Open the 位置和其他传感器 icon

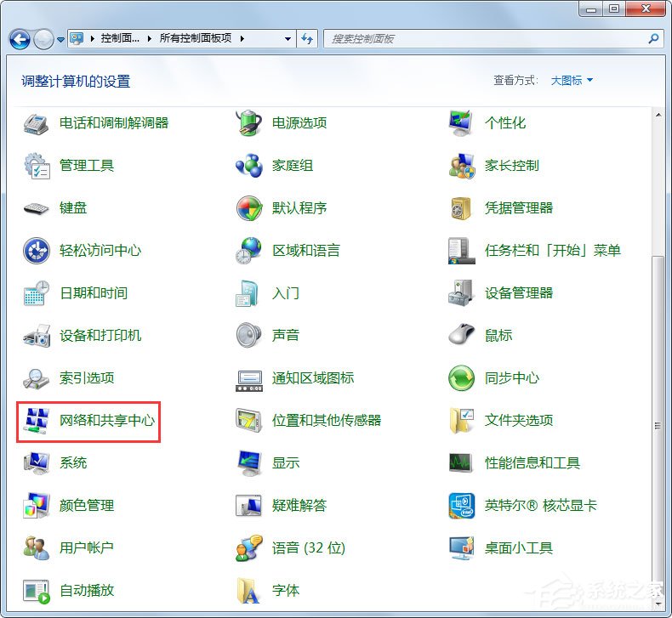point(248,421)
